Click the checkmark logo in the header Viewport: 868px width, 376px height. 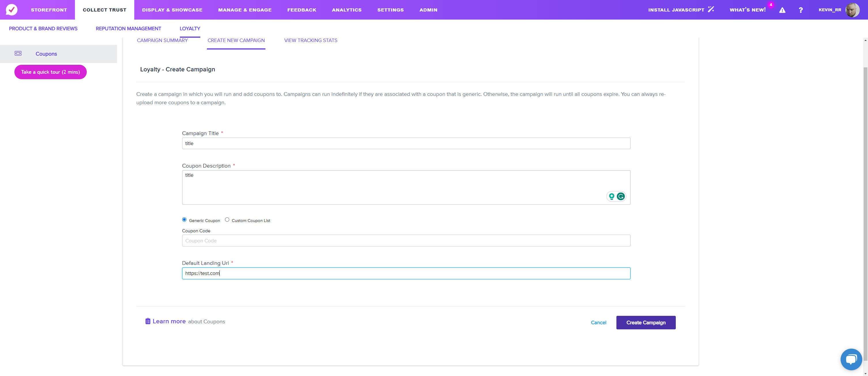(12, 10)
